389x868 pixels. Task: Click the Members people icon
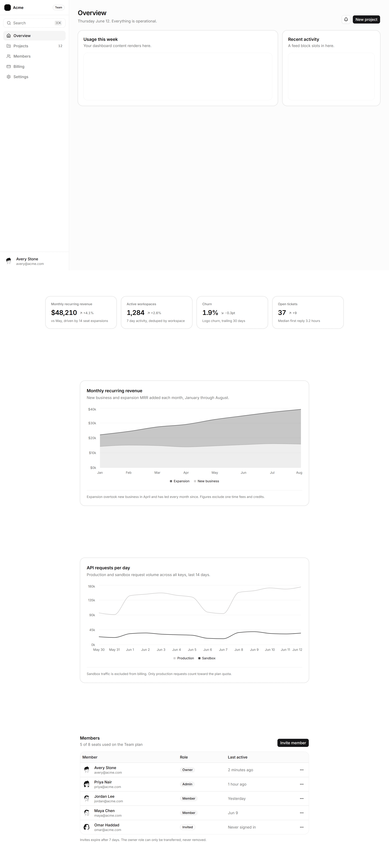[x=9, y=56]
